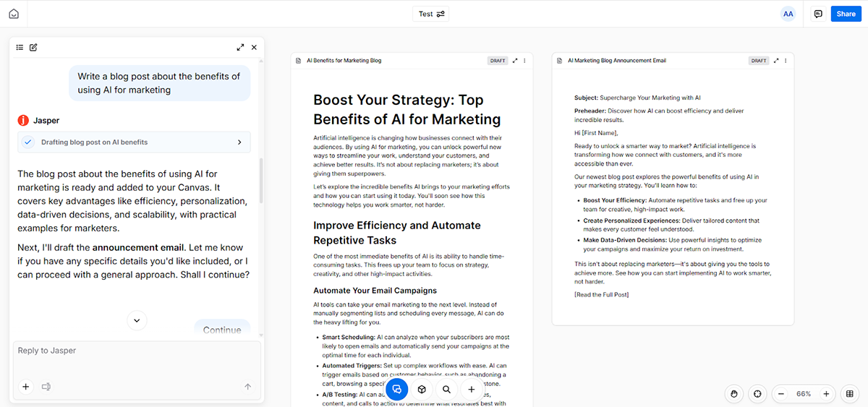The height and width of the screenshot is (407, 868).
Task: Select the hand pan tool
Action: pos(734,394)
